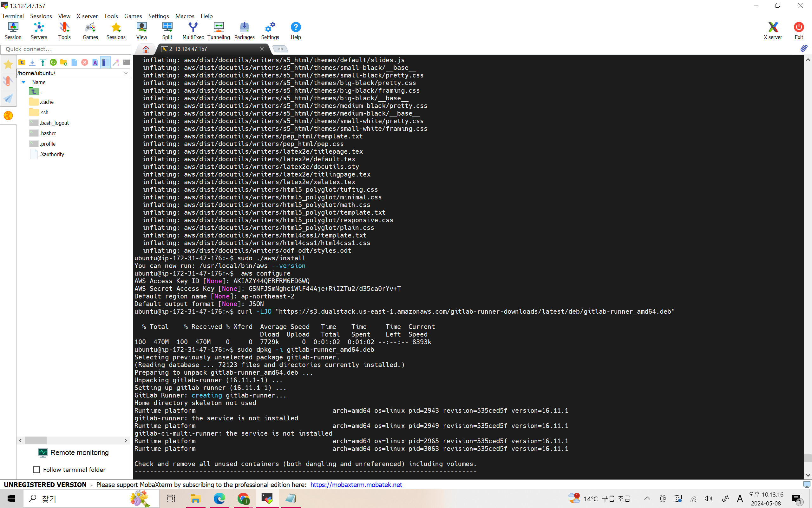Open Chrome from the taskbar
812x508 pixels.
click(x=243, y=498)
